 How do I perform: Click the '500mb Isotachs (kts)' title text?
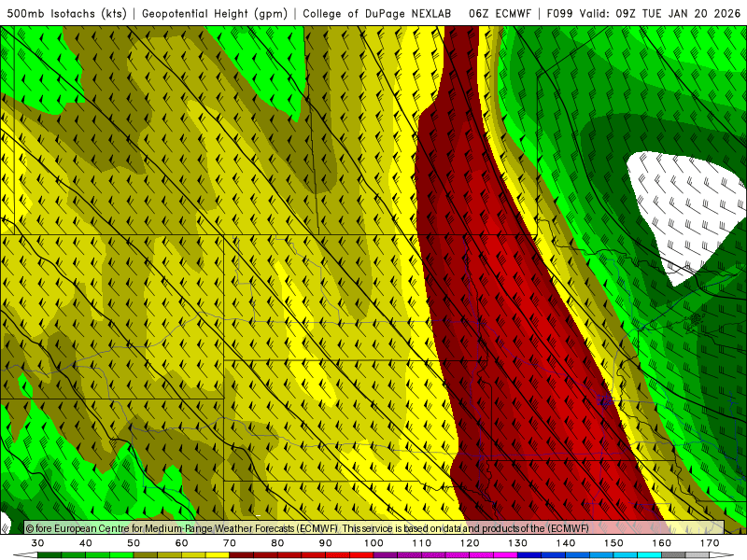coord(66,13)
